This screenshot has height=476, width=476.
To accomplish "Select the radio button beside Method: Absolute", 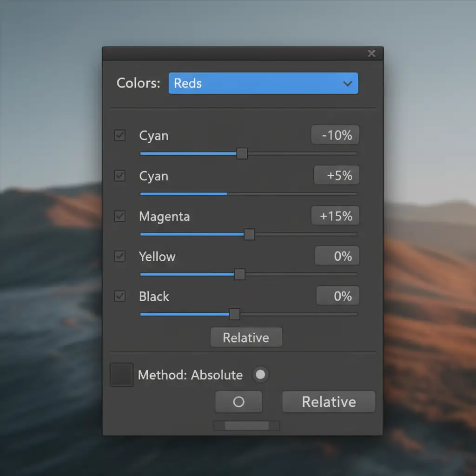I will click(x=260, y=375).
